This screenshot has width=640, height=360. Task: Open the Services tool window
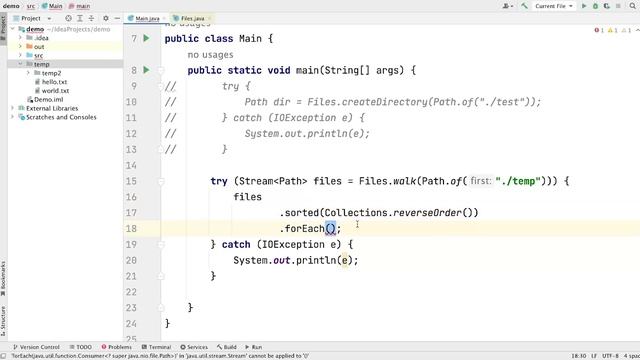(194, 347)
